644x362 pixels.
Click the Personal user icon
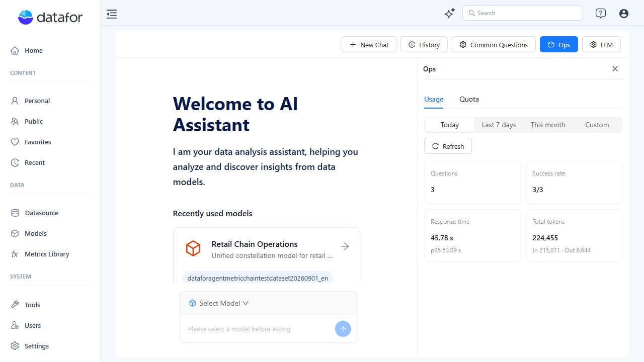[x=15, y=101]
